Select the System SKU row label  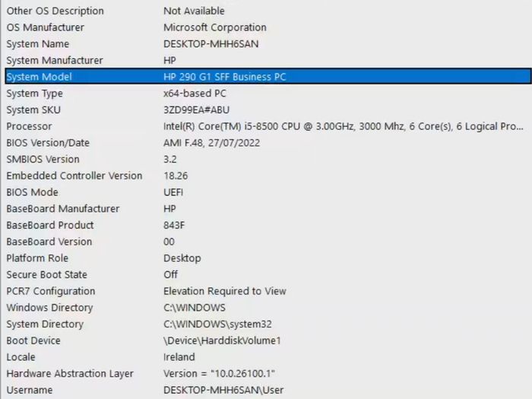(33, 110)
